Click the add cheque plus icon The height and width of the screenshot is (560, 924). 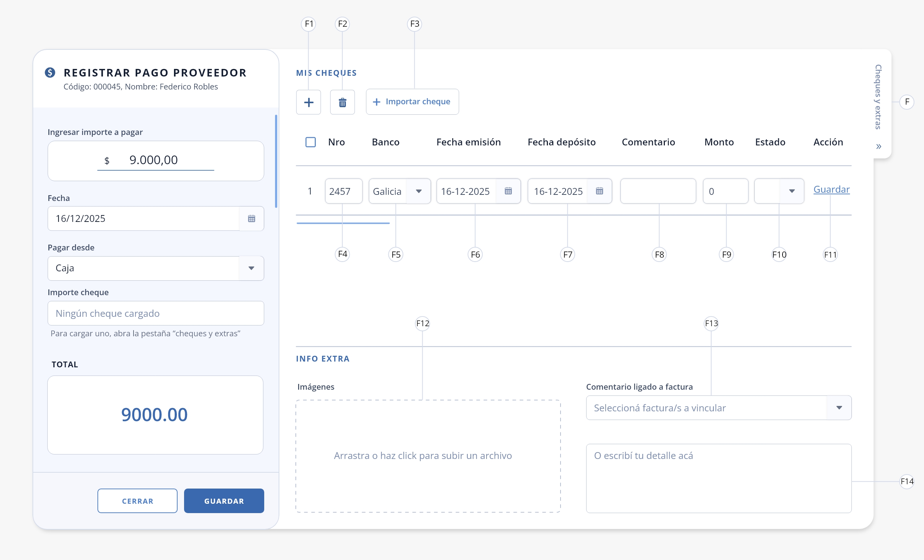[308, 102]
